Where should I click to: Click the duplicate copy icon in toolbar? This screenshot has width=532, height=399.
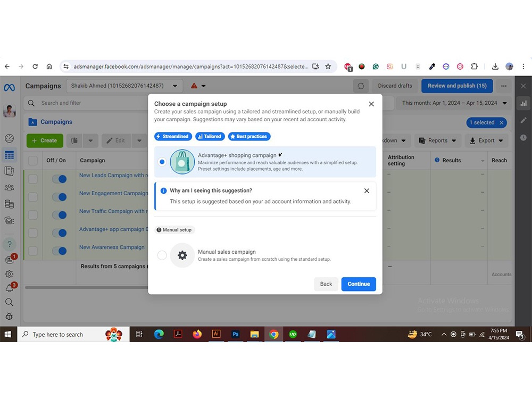74,140
